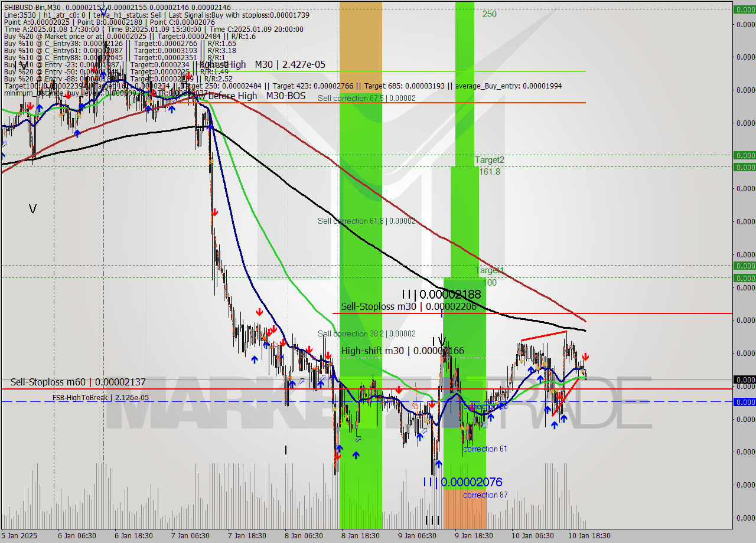Click the Time A / Time B / Time C info line
This screenshot has width=756, height=543.
[154, 29]
